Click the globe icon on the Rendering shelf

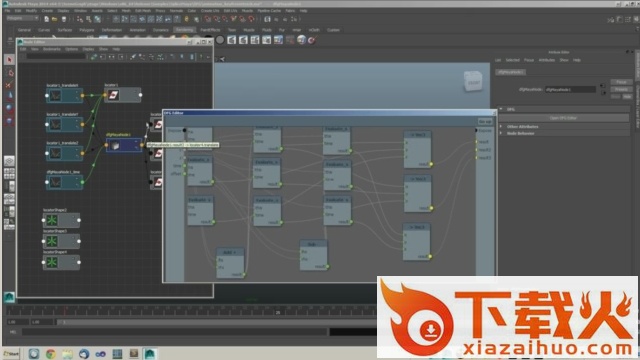click(x=301, y=40)
